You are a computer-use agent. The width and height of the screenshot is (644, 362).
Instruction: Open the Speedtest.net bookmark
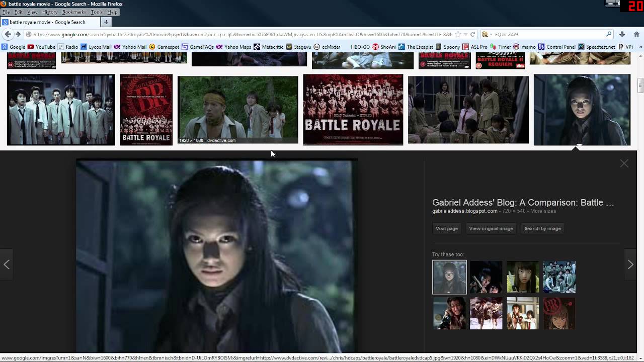(x=596, y=47)
